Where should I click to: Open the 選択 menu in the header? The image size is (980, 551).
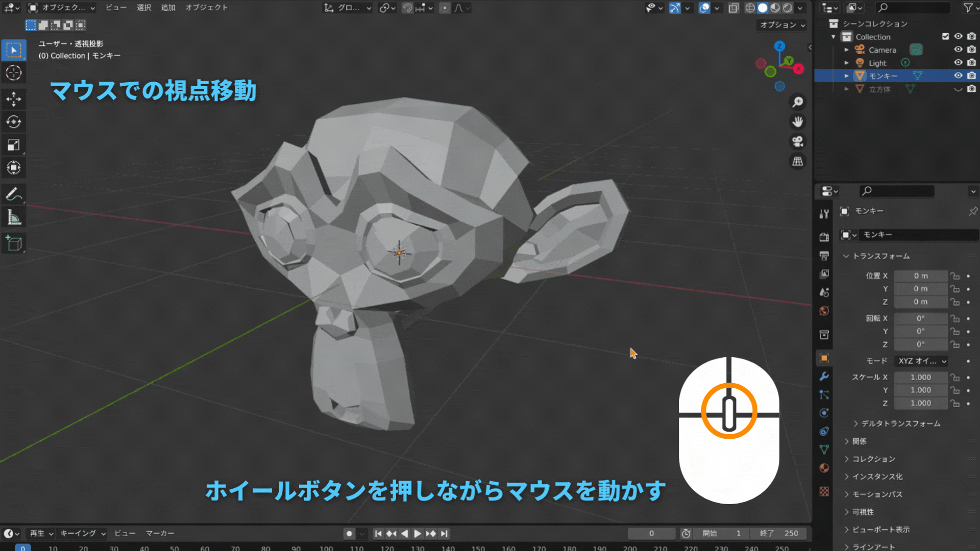144,8
